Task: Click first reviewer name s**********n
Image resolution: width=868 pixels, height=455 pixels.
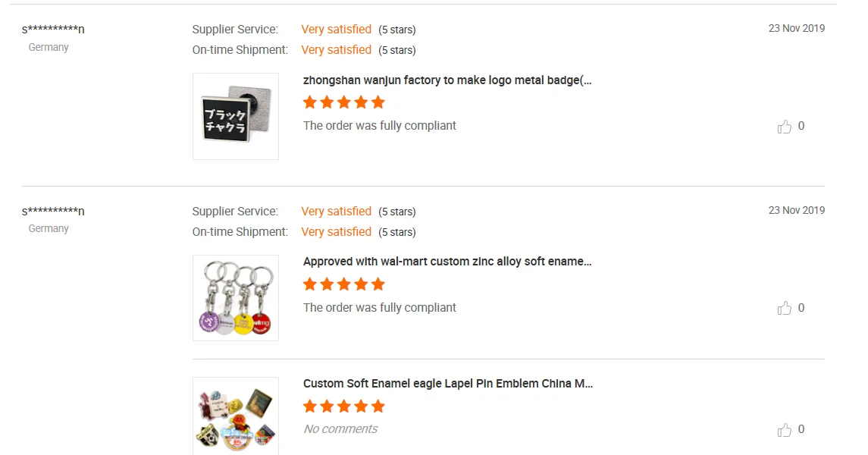Action: 53,30
